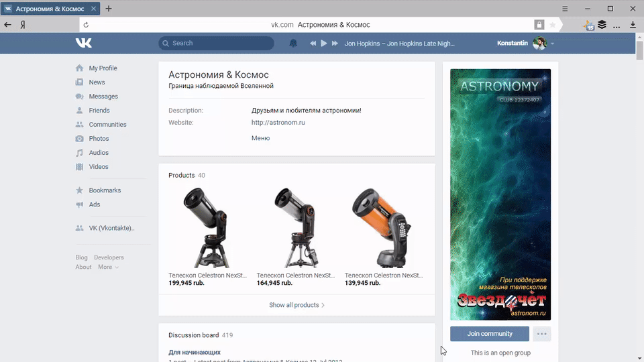Open the notifications bell
644x362 pixels.
[293, 44]
